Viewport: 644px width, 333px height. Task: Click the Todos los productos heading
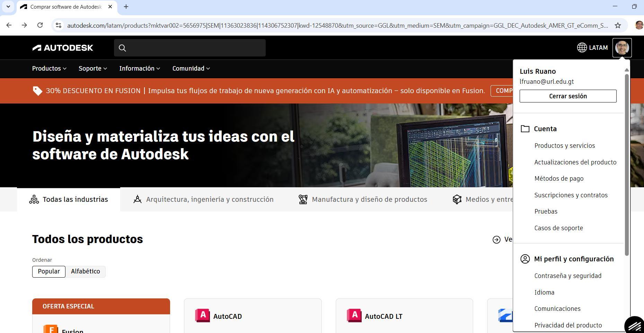88,239
